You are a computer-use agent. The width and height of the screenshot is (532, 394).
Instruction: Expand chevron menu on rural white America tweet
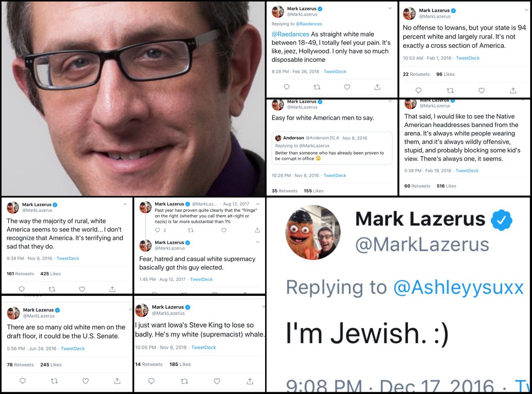coord(125,204)
